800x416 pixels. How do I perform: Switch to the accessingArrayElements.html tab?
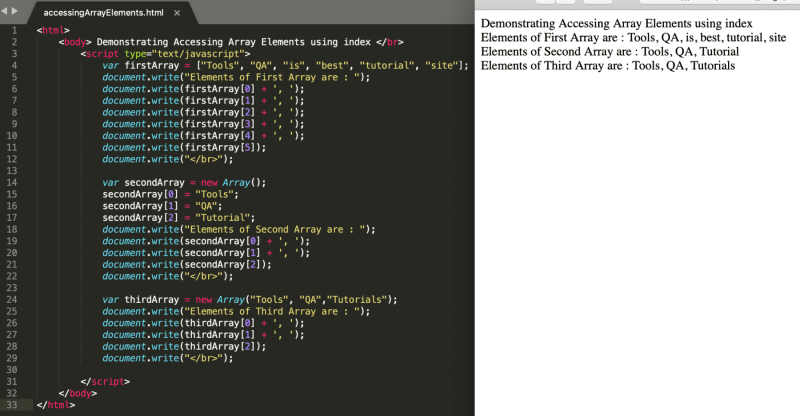click(x=103, y=13)
